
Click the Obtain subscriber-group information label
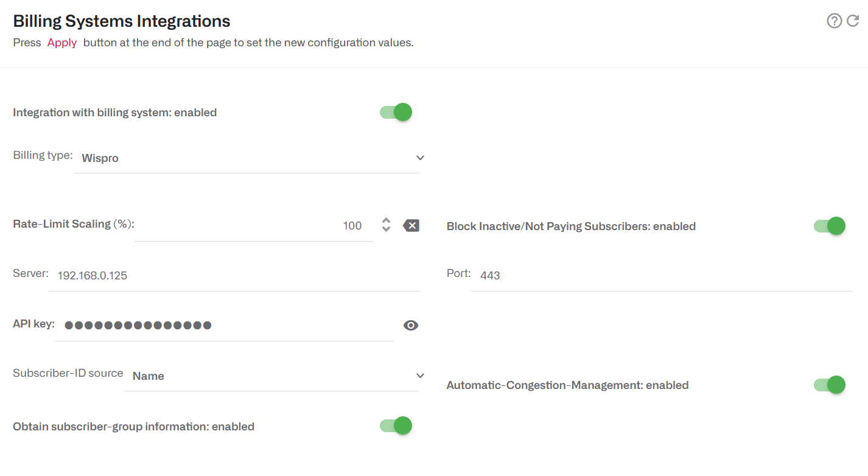(x=133, y=427)
